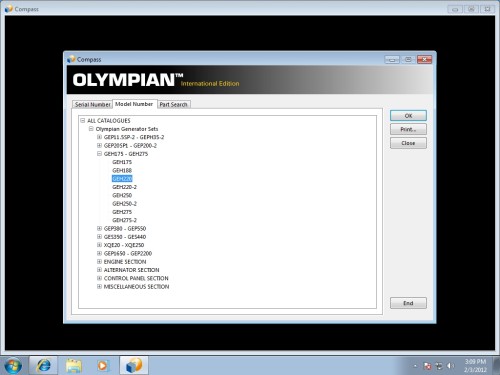This screenshot has height=375, width=500.
Task: Close the inner Compass dialog window
Action: tap(424, 59)
